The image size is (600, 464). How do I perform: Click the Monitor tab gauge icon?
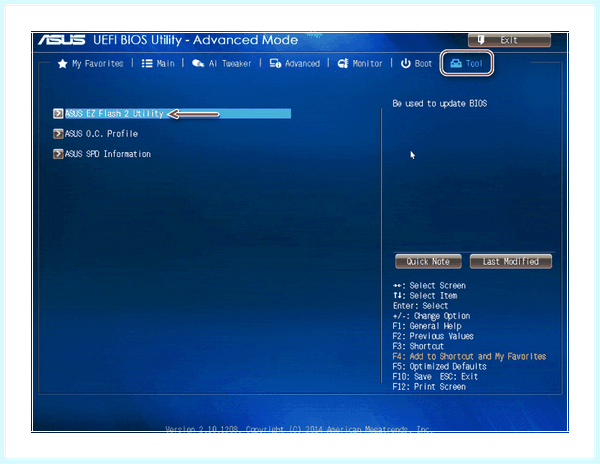[343, 63]
